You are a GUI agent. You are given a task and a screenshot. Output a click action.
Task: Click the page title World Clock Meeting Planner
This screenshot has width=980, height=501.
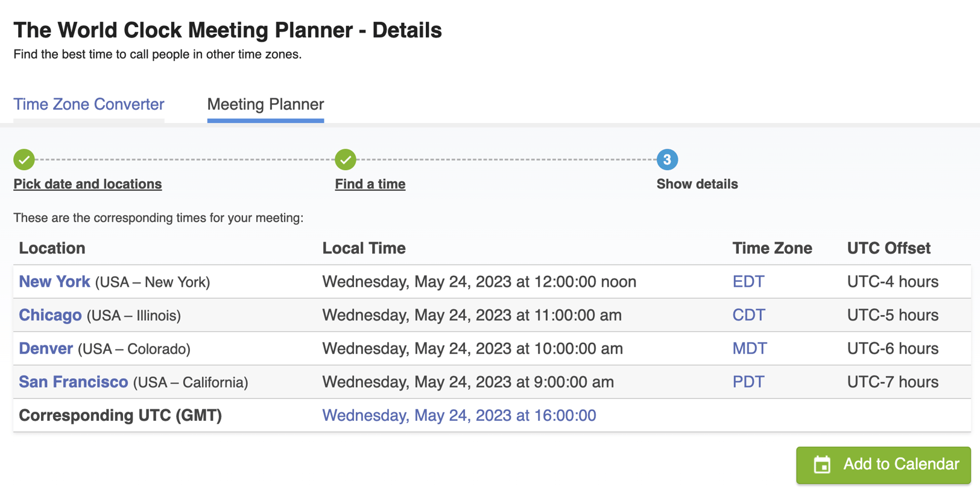(227, 30)
